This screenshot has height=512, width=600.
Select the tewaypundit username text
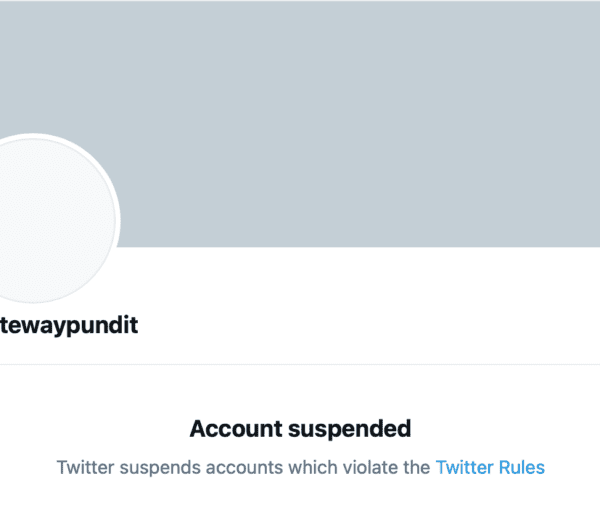pyautogui.click(x=68, y=326)
